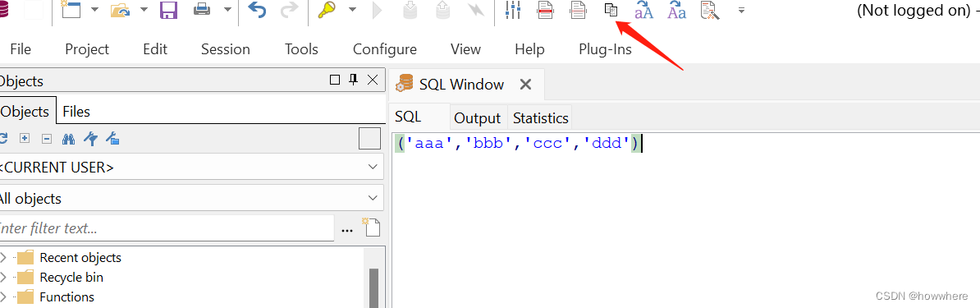Click the empty square button above user dropdown
This screenshot has height=308, width=980.
369,138
